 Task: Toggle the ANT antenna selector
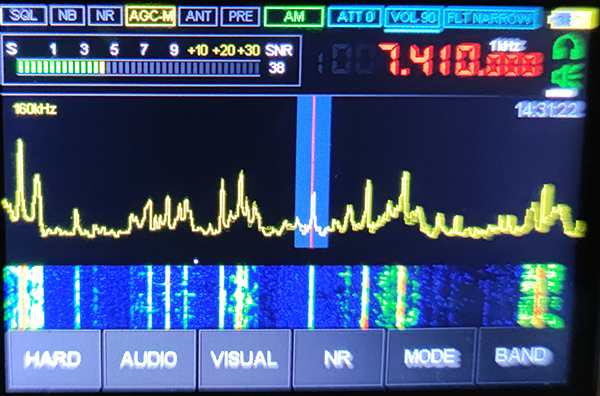(x=198, y=16)
